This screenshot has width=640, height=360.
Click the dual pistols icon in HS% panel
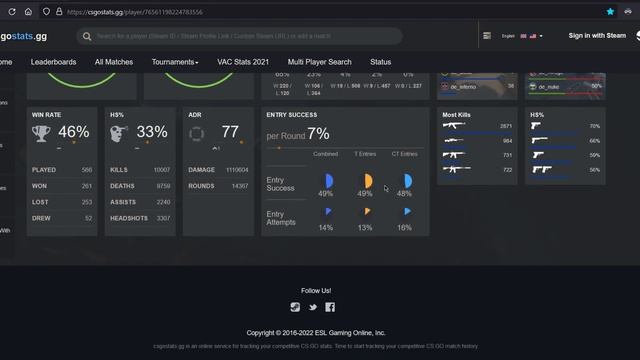click(542, 170)
